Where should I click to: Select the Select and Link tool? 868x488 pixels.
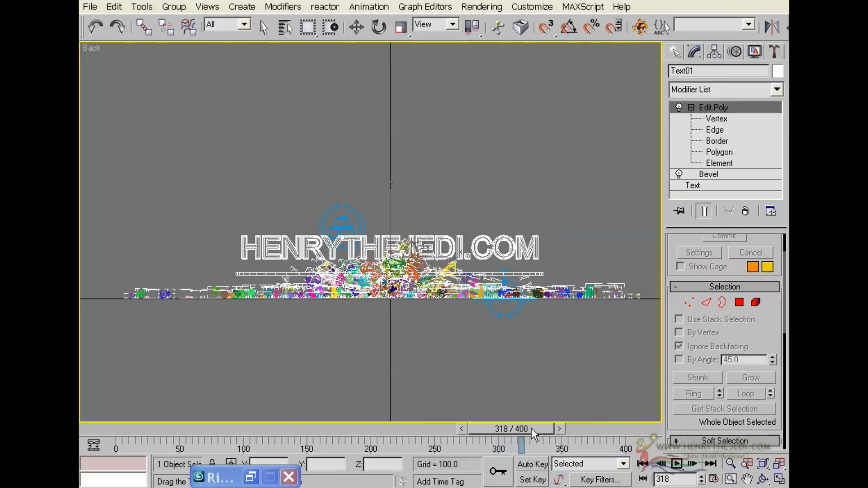pos(144,27)
